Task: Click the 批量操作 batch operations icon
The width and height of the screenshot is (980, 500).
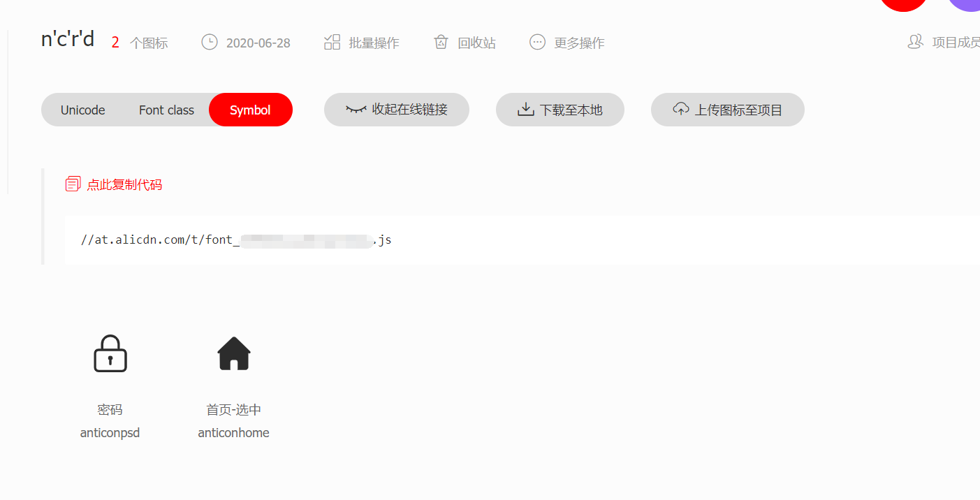Action: (x=332, y=42)
